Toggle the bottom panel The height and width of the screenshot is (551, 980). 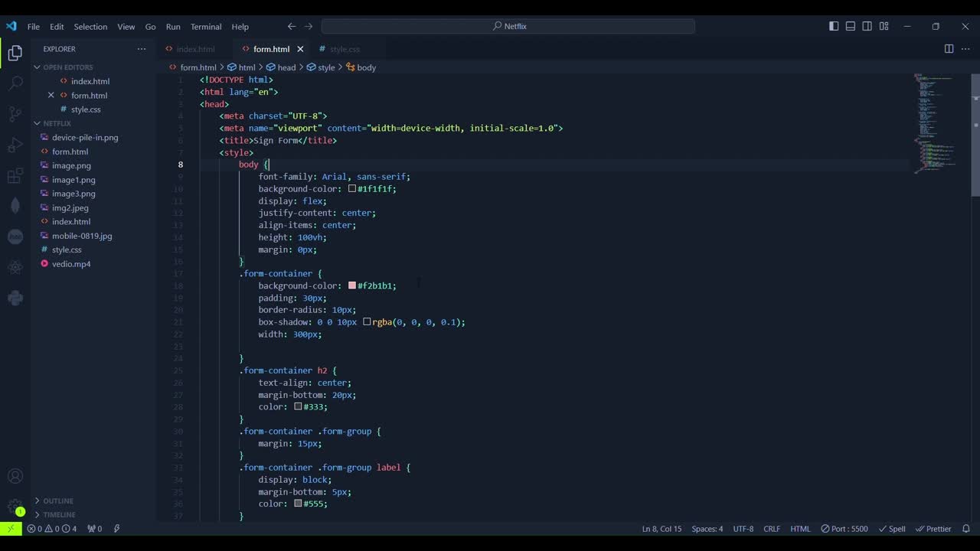click(x=851, y=26)
